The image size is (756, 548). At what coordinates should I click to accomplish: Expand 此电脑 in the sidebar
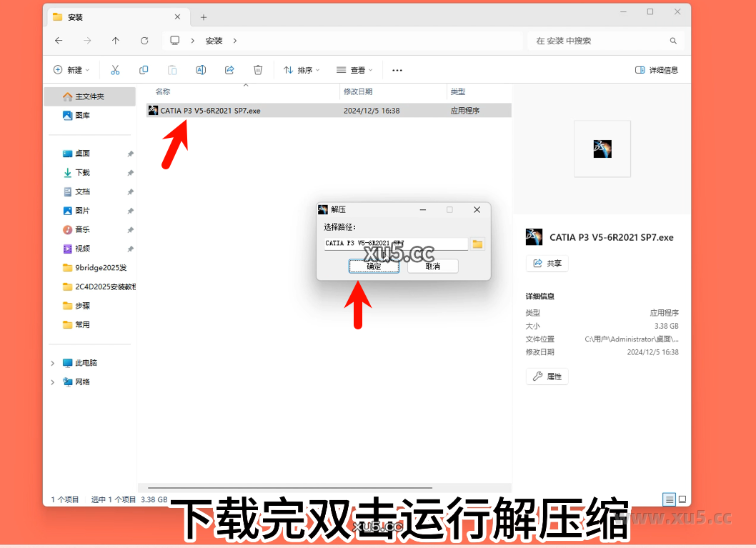51,362
